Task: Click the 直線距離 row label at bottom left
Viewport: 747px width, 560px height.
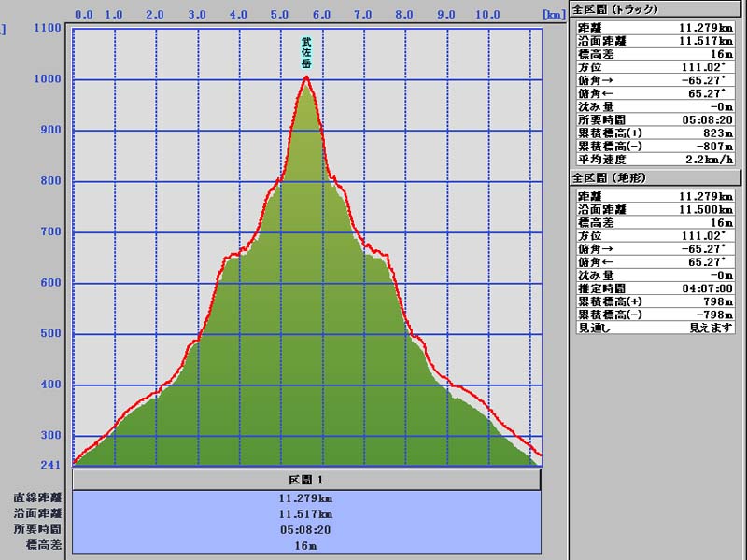Action: point(37,498)
